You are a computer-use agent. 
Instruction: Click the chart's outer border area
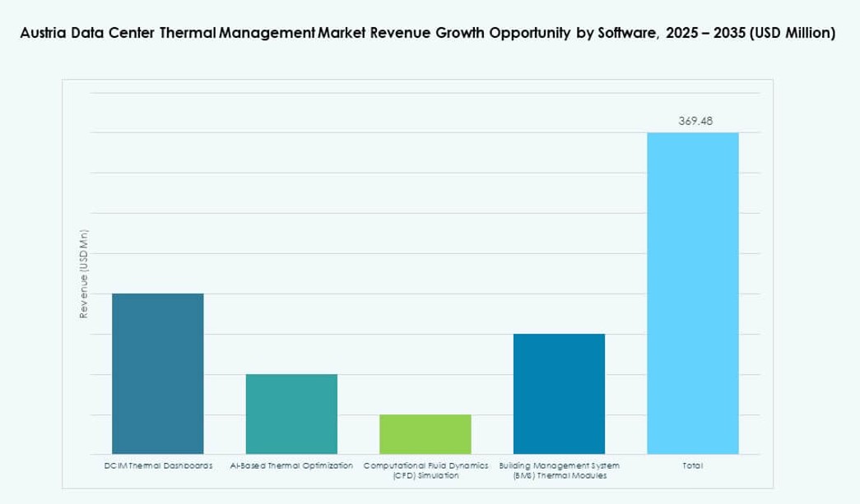[62, 78]
